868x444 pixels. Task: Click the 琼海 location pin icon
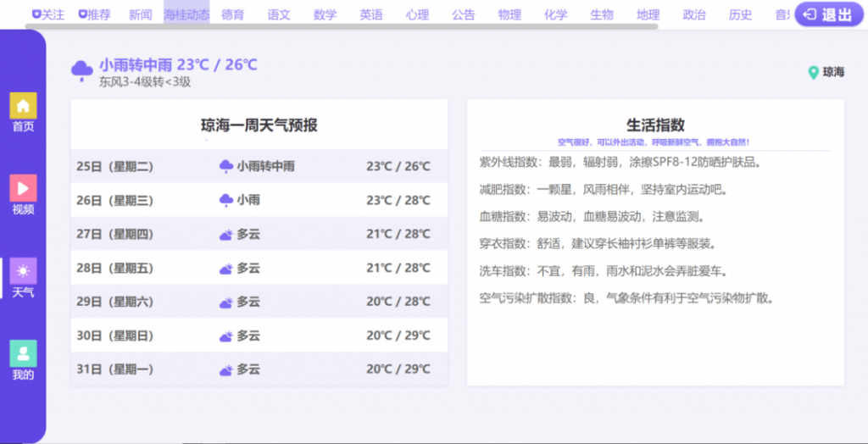click(x=813, y=73)
